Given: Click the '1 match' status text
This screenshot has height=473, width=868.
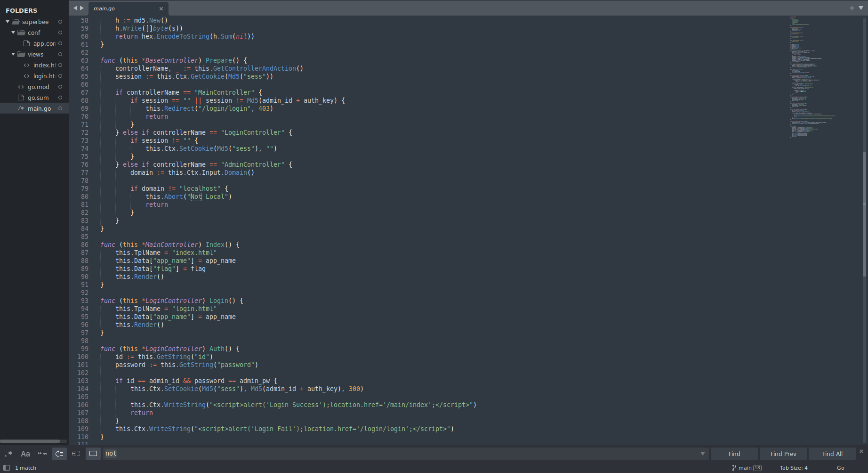Looking at the screenshot, I should click(x=25, y=468).
